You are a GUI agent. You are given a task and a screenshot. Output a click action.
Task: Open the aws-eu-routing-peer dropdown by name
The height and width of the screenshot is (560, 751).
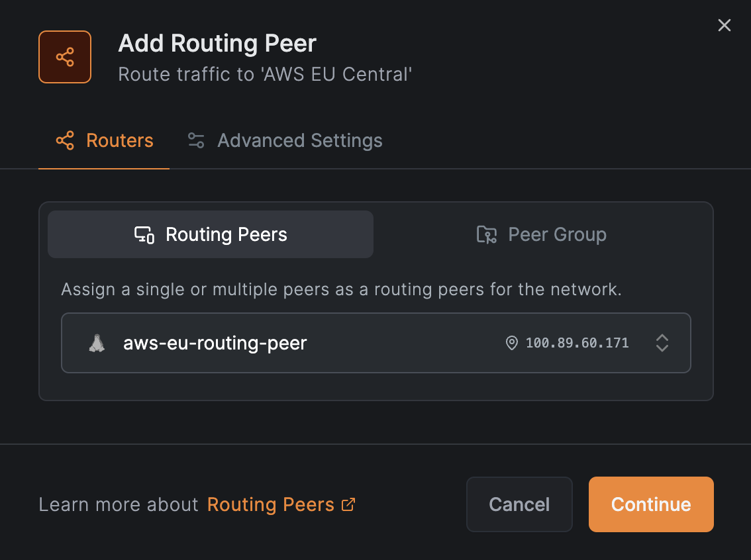[x=215, y=343]
